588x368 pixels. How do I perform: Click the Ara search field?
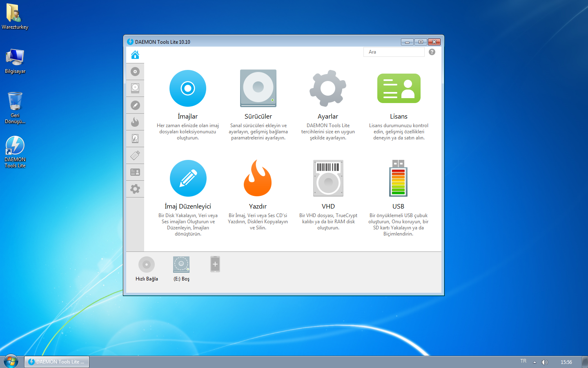pyautogui.click(x=394, y=52)
